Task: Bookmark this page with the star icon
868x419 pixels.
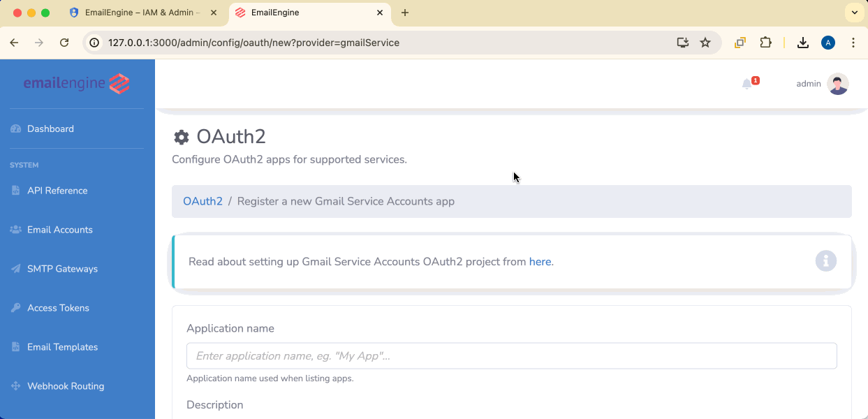Action: pyautogui.click(x=705, y=42)
